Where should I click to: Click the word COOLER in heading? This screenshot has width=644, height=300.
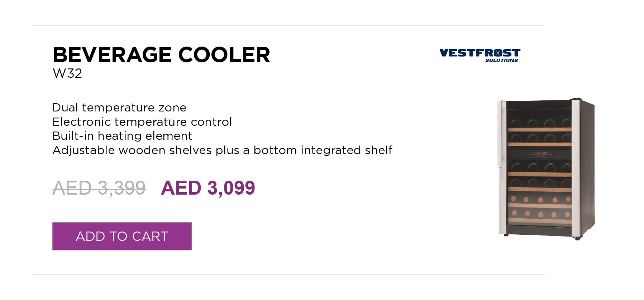click(224, 55)
